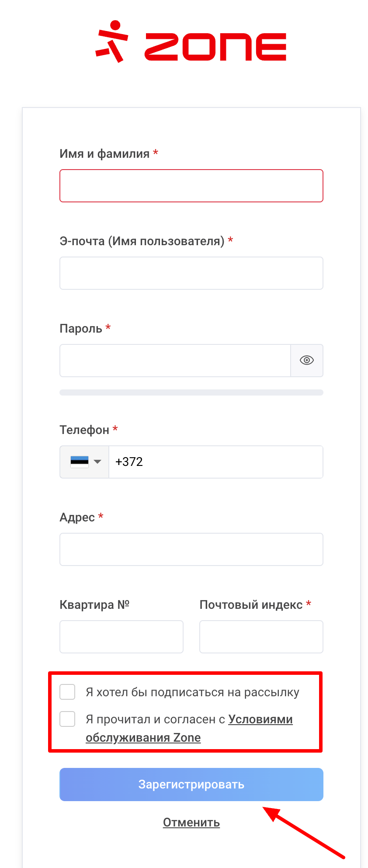Open the Условиями обслуживания Zone link
This screenshot has width=368, height=868.
point(260,719)
